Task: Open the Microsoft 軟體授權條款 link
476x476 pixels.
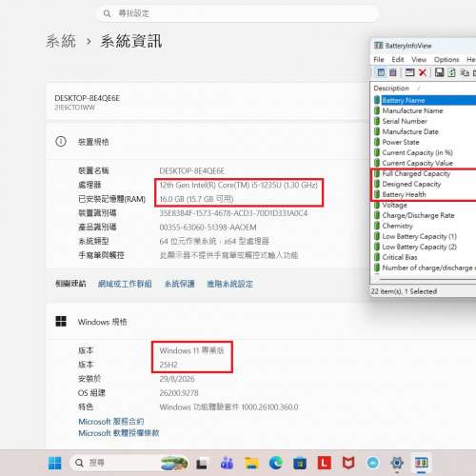Action: (119, 433)
